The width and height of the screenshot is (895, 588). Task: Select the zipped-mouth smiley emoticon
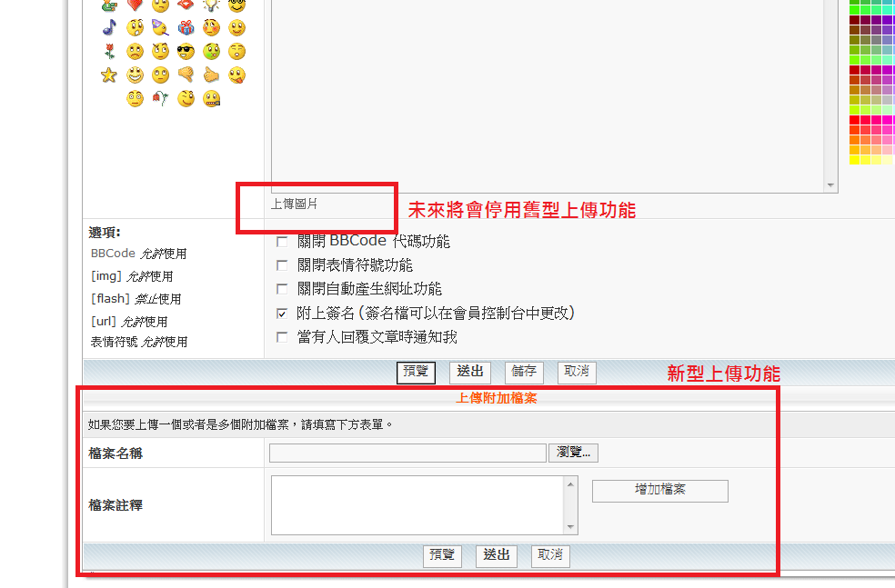[212, 99]
